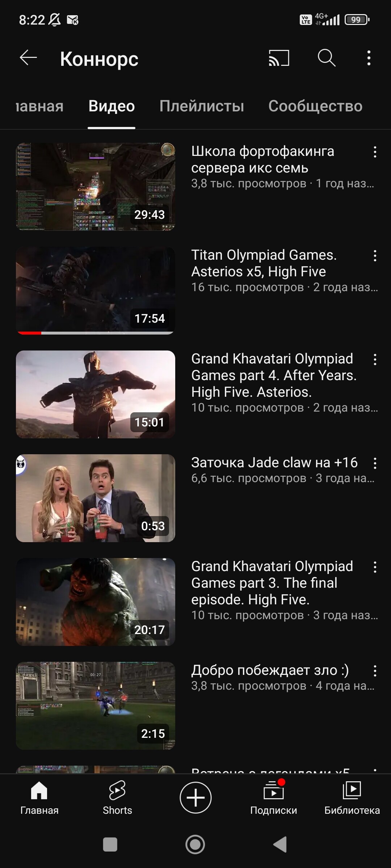Switch to the Сообщество tab
The image size is (391, 868).
[x=315, y=106]
